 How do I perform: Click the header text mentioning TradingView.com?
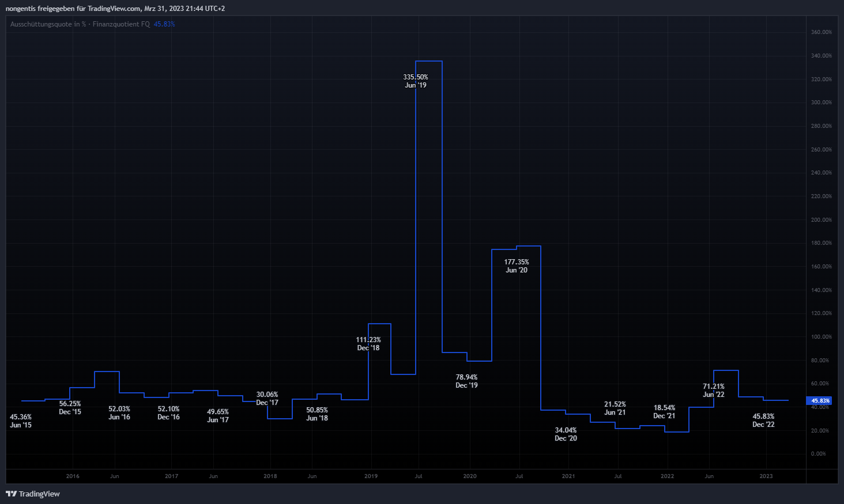(115, 9)
